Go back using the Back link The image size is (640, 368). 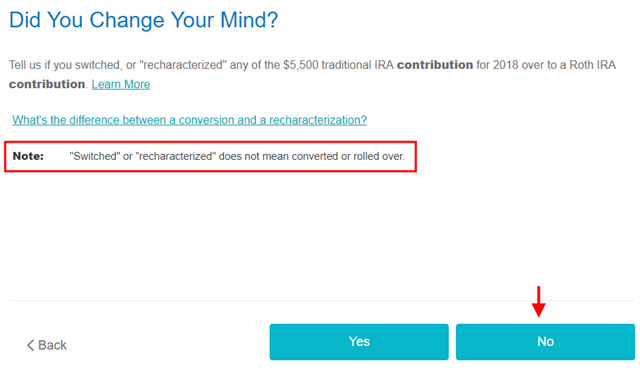47,345
